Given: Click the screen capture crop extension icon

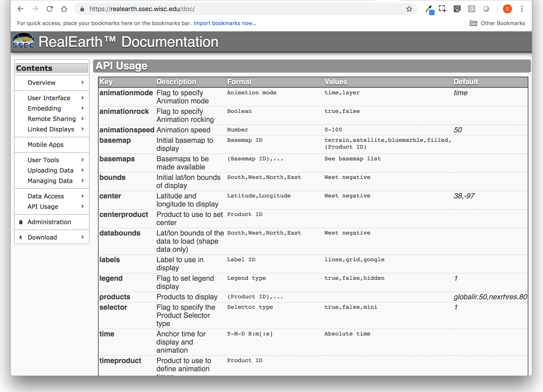Looking at the screenshot, I should coord(442,9).
